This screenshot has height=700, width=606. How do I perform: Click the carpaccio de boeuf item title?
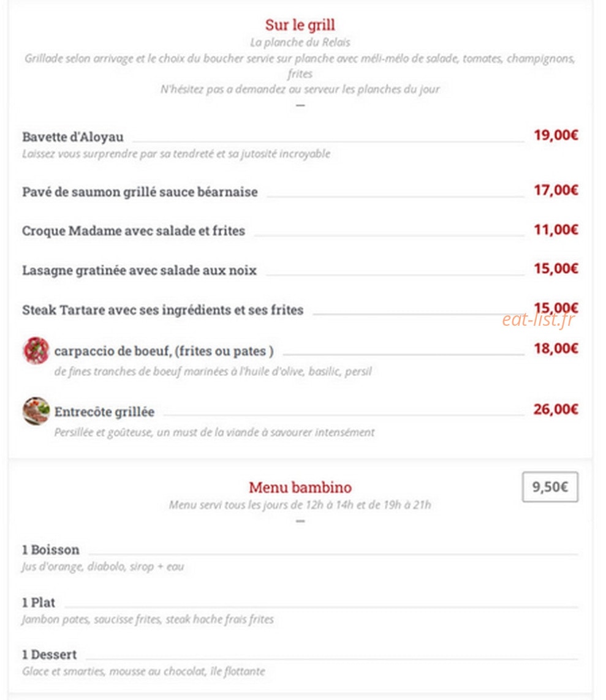click(164, 351)
